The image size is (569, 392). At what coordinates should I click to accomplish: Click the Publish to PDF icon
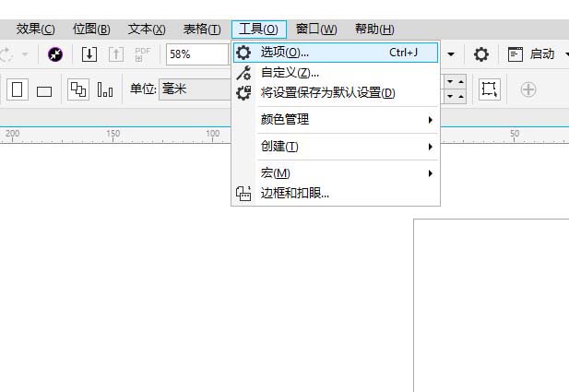(143, 54)
